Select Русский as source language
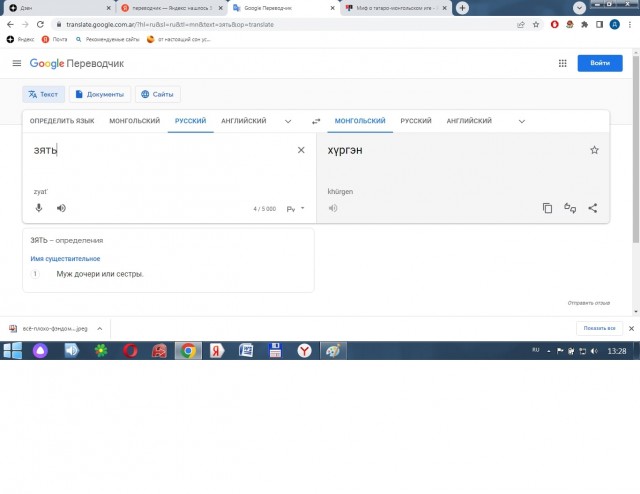Image resolution: width=640 pixels, height=494 pixels. 191,121
